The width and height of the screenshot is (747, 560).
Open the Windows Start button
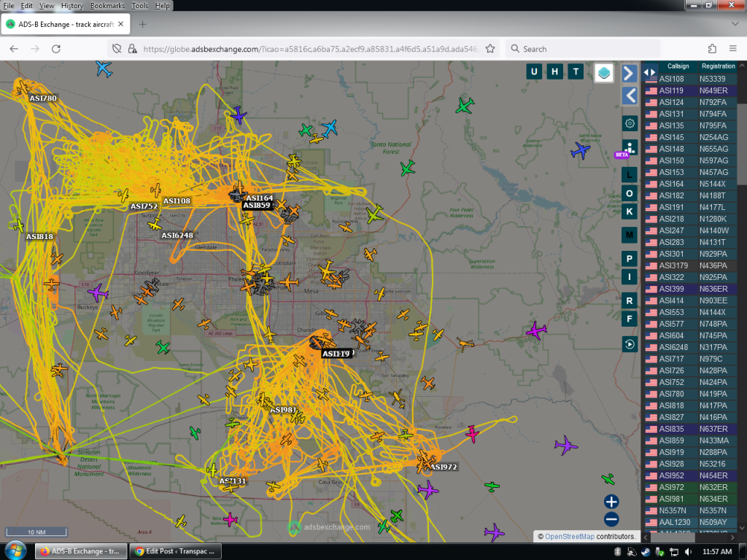pyautogui.click(x=16, y=551)
